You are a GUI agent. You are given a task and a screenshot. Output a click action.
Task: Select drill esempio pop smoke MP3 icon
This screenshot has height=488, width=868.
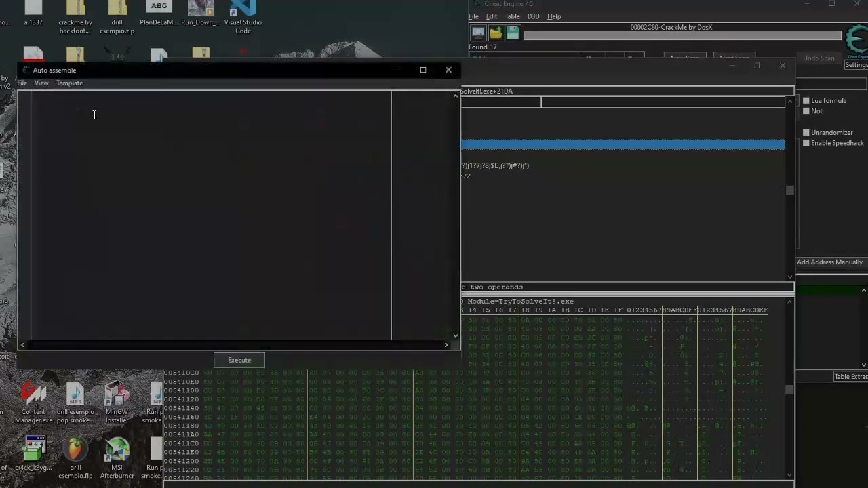click(75, 403)
